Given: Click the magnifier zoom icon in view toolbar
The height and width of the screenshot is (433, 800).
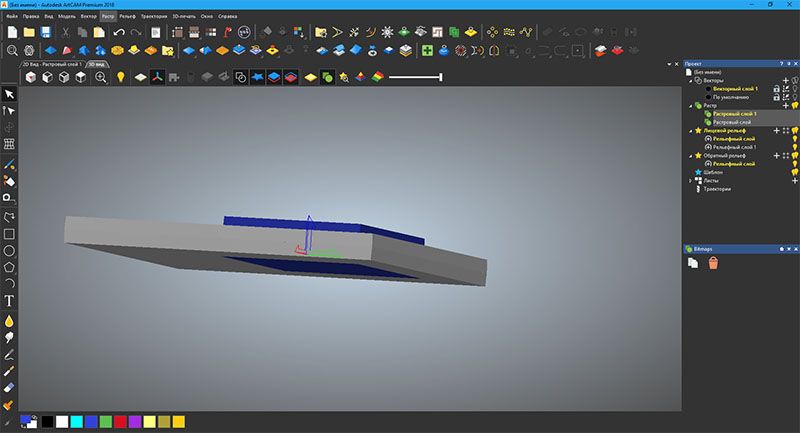Looking at the screenshot, I should click(x=101, y=78).
